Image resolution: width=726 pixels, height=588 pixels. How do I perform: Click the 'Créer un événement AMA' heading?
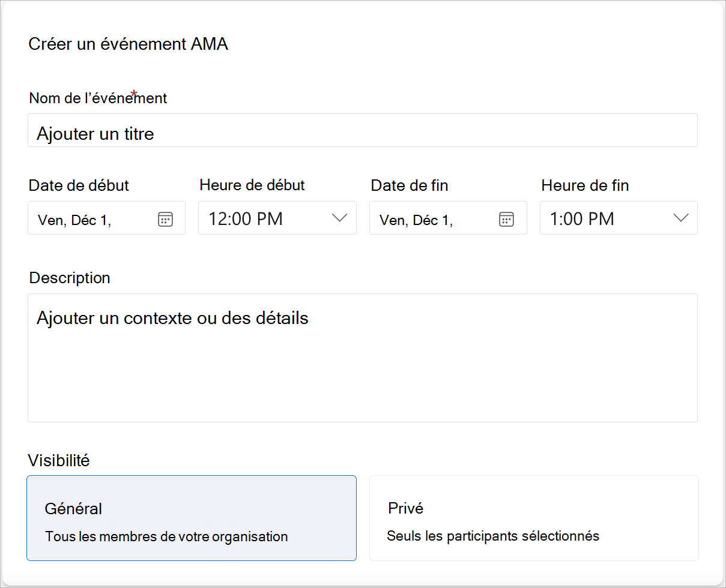[128, 44]
